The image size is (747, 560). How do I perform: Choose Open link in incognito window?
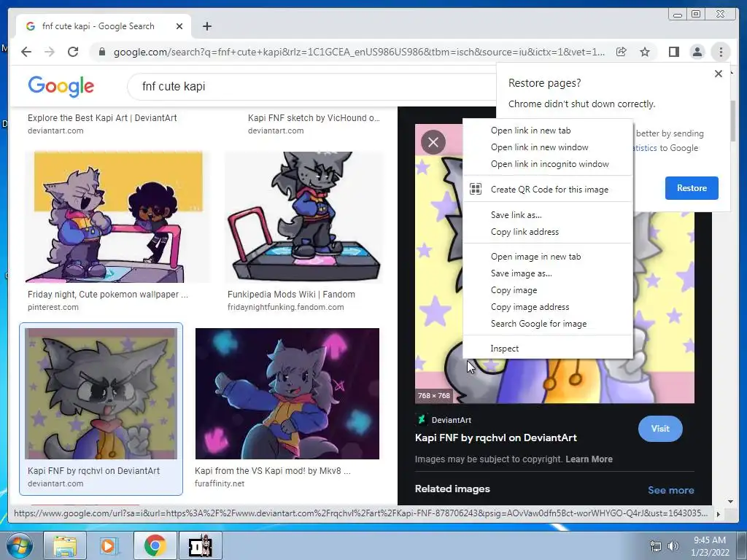(x=548, y=164)
